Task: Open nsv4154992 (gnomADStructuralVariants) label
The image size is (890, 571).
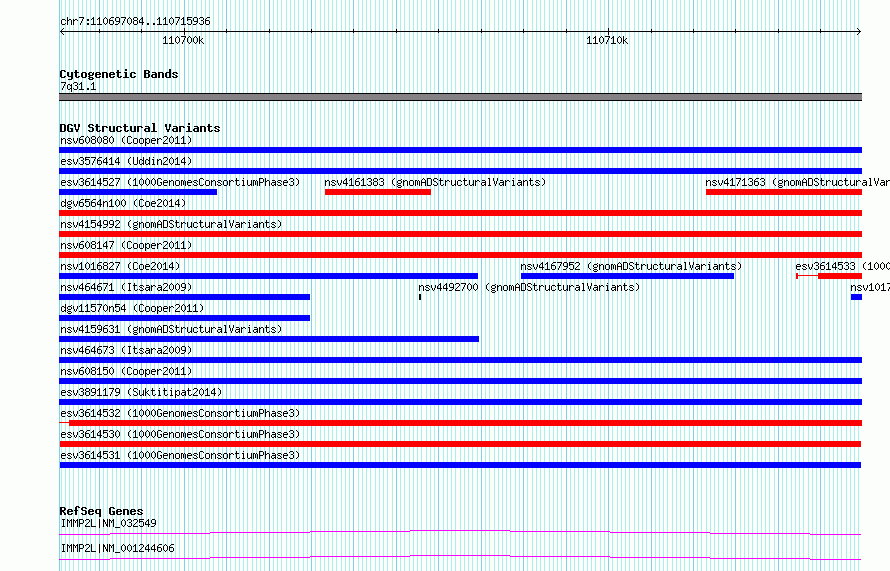Action: (x=171, y=224)
